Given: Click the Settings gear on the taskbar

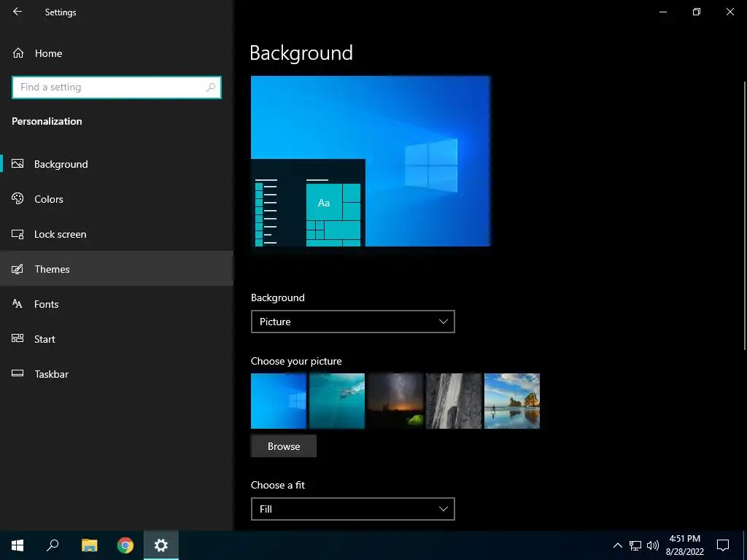Looking at the screenshot, I should coord(161,545).
